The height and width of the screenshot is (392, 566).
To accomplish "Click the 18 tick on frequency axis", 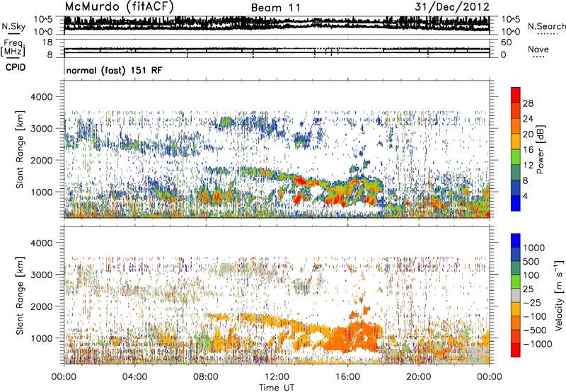I will pyautogui.click(x=47, y=42).
